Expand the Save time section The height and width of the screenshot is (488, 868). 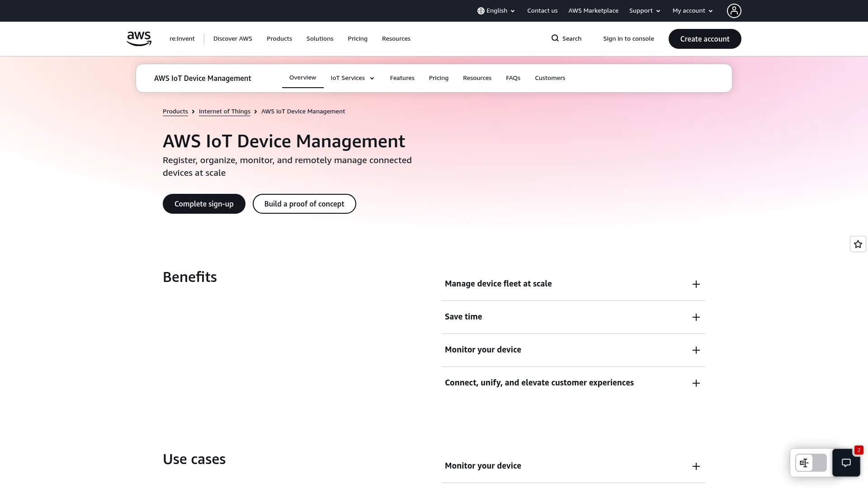click(573, 317)
